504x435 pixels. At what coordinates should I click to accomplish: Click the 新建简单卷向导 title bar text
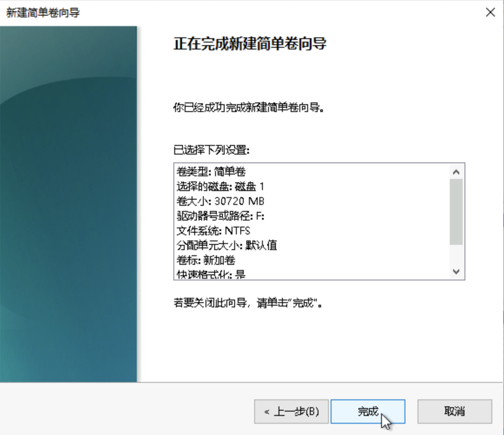[x=43, y=13]
